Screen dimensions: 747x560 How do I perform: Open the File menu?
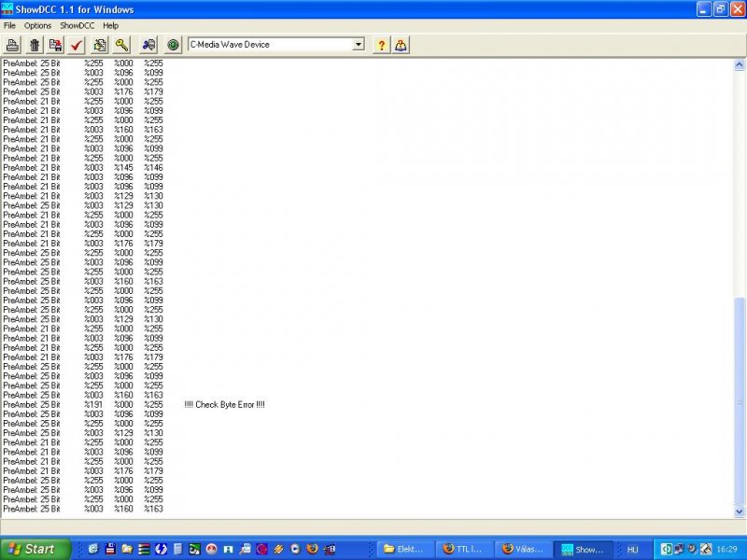[9, 26]
